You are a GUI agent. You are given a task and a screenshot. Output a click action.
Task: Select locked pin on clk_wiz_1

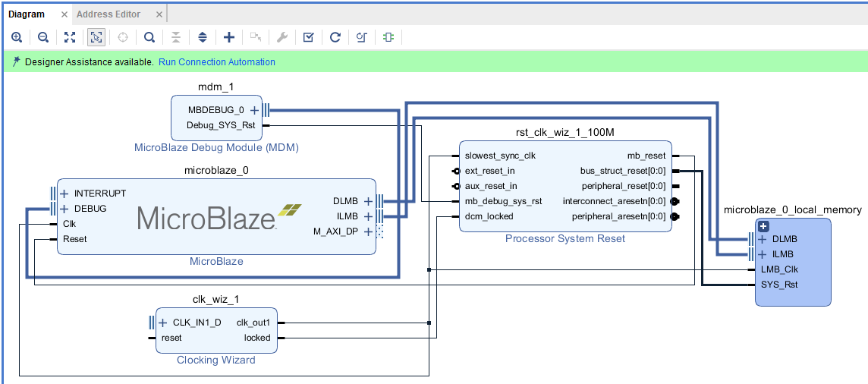pyautogui.click(x=257, y=338)
